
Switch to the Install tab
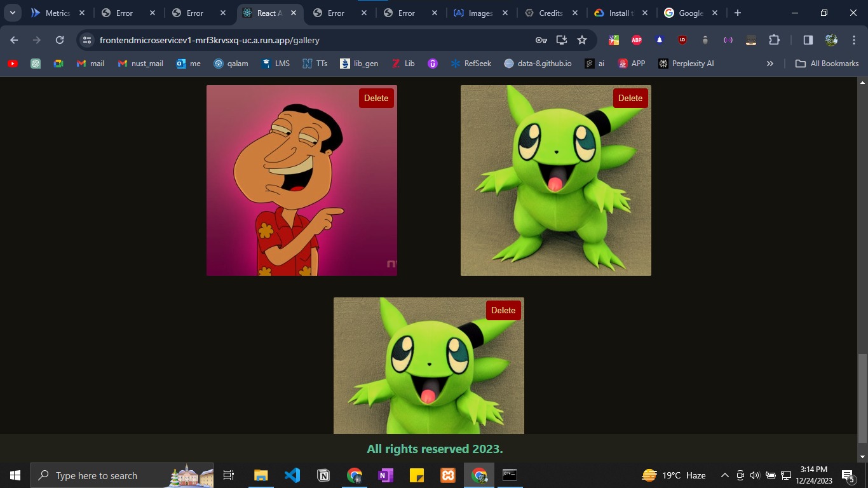[x=621, y=13]
